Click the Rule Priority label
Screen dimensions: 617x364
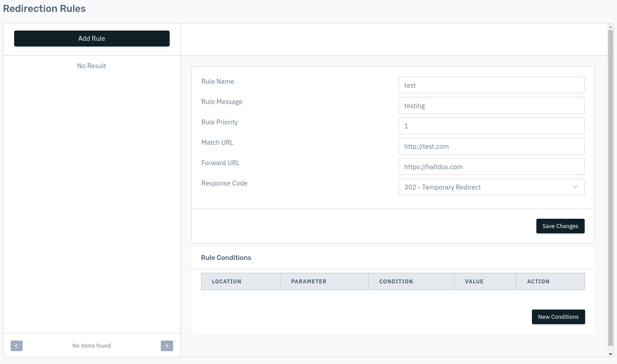(x=219, y=122)
